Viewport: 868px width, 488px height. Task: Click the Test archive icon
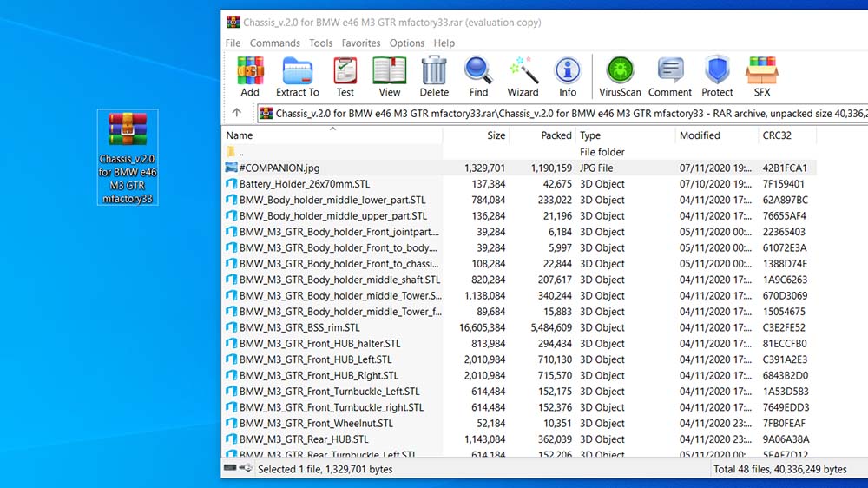(x=345, y=76)
